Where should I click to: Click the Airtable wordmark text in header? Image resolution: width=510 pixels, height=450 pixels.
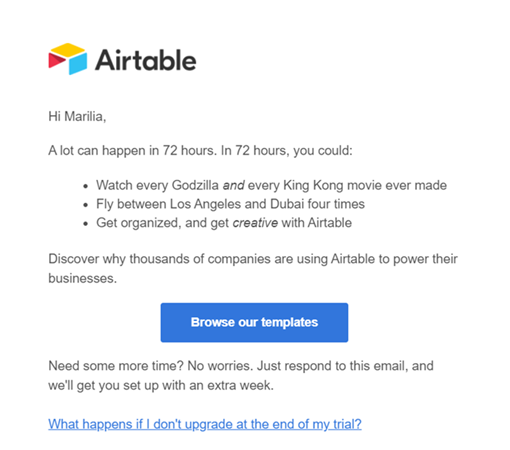[146, 60]
